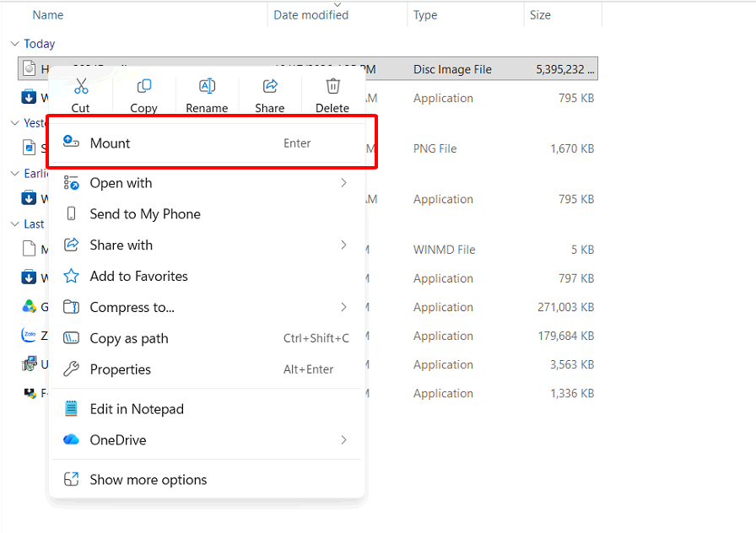Sort by the Size column header
This screenshot has height=533, width=756.
[540, 15]
